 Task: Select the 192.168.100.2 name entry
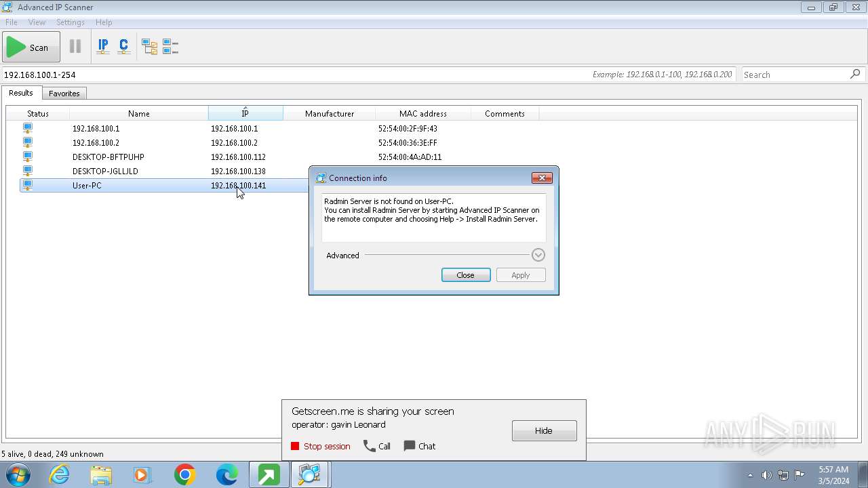click(96, 142)
